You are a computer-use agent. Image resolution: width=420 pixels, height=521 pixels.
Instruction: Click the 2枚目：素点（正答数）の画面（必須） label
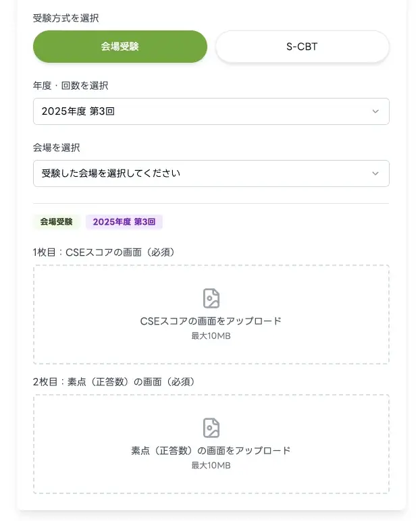click(114, 381)
